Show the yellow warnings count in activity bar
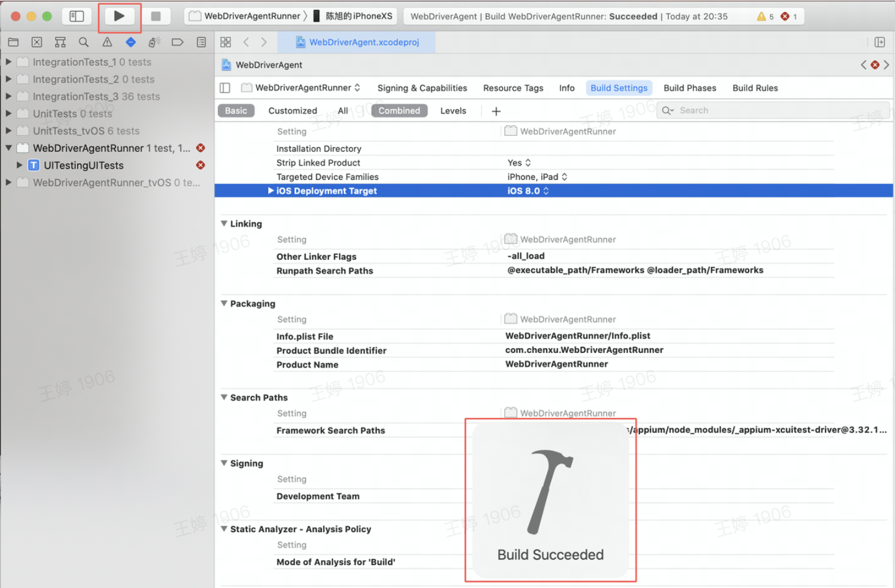The width and height of the screenshot is (895, 588). pyautogui.click(x=765, y=17)
